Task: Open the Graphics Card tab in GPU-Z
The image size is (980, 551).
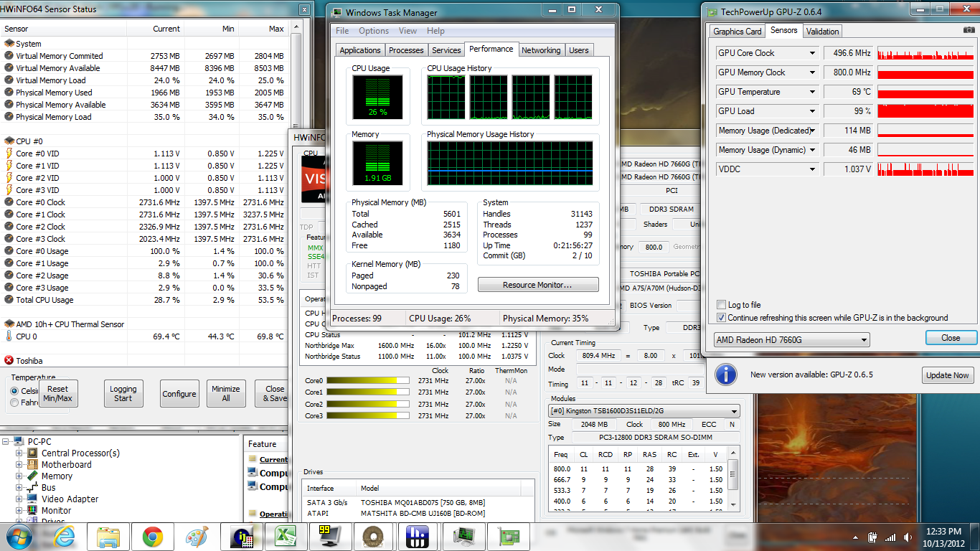Action: tap(737, 32)
